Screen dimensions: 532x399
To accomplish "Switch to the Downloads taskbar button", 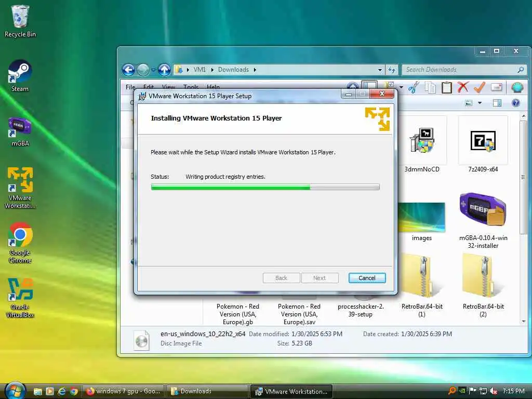I will 207,391.
